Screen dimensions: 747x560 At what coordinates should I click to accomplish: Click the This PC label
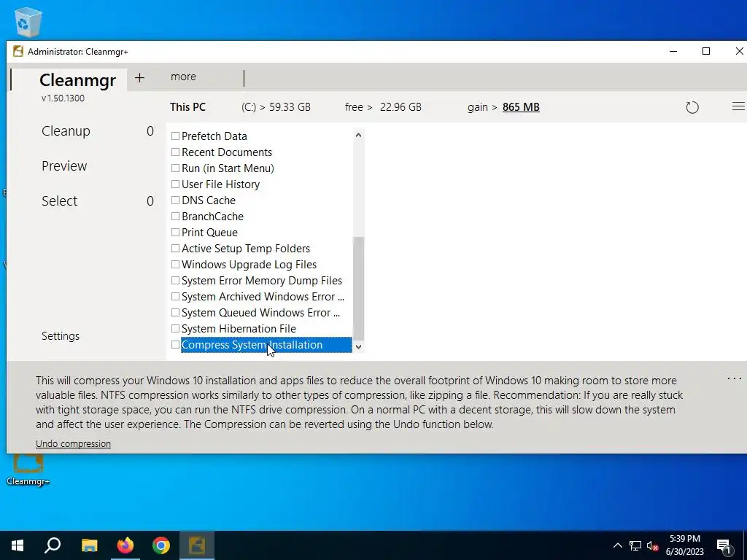coord(187,107)
